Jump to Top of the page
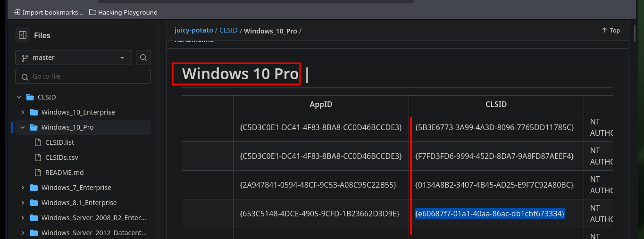644x239 pixels. coord(611,30)
